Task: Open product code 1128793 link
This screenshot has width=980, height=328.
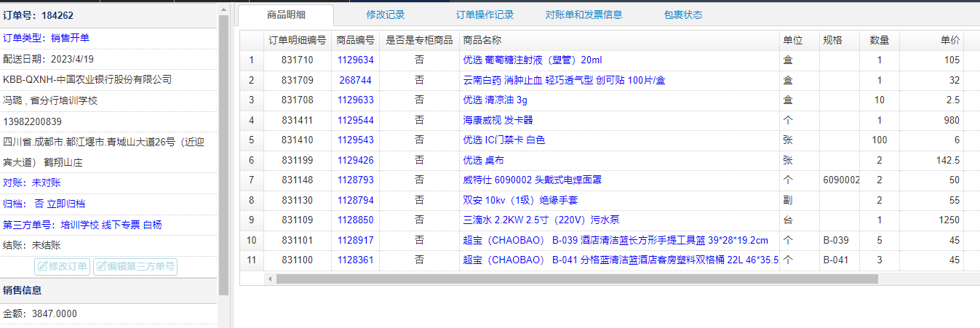Action: point(355,180)
